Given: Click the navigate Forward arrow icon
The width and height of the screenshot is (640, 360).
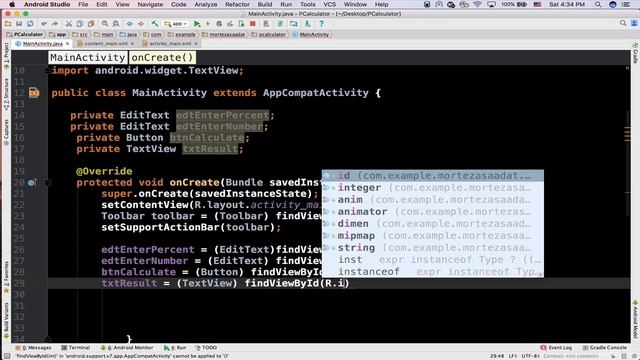Looking at the screenshot, I should [x=141, y=24].
